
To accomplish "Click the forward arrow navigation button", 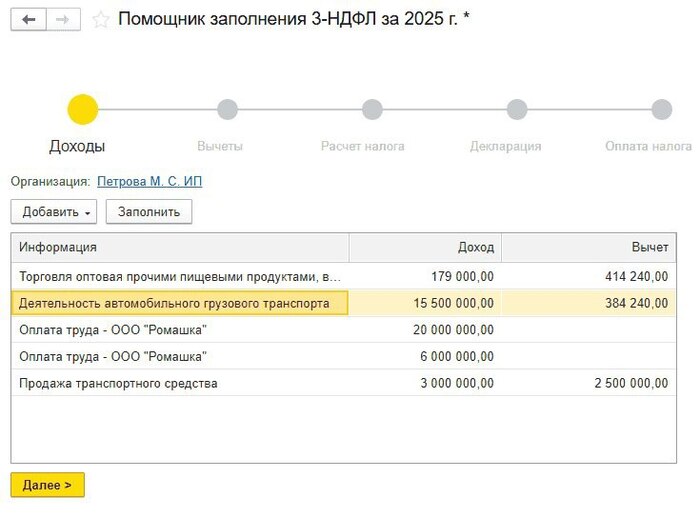I will point(63,20).
